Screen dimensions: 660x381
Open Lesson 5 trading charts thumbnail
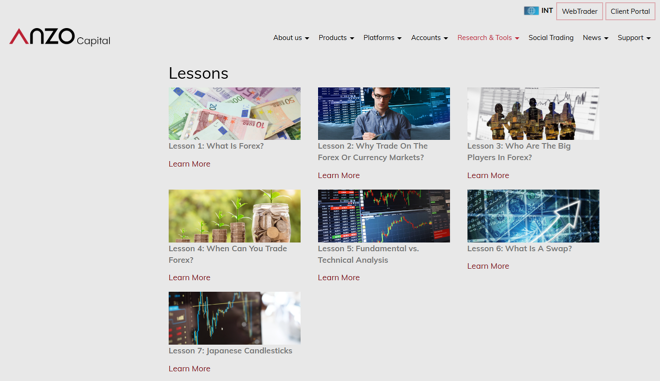pos(384,216)
